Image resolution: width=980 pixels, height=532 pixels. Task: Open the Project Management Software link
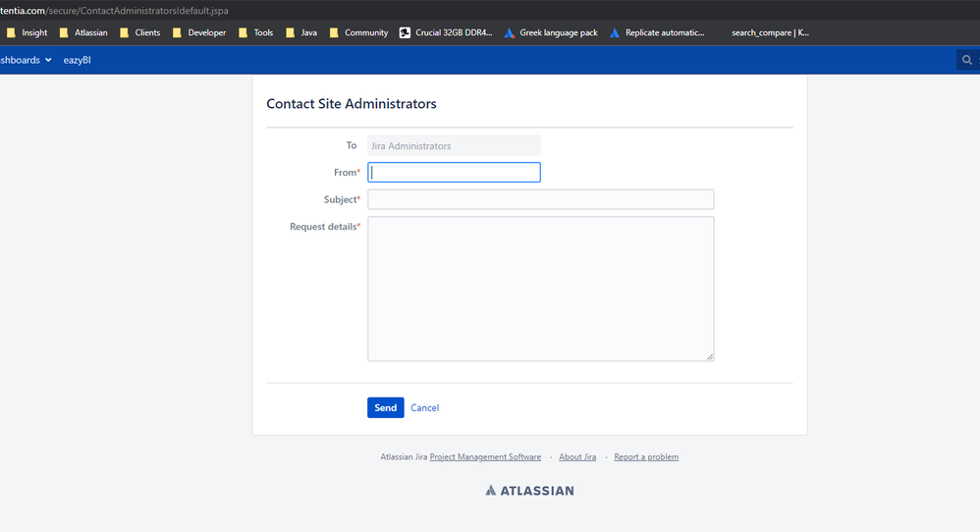(485, 457)
